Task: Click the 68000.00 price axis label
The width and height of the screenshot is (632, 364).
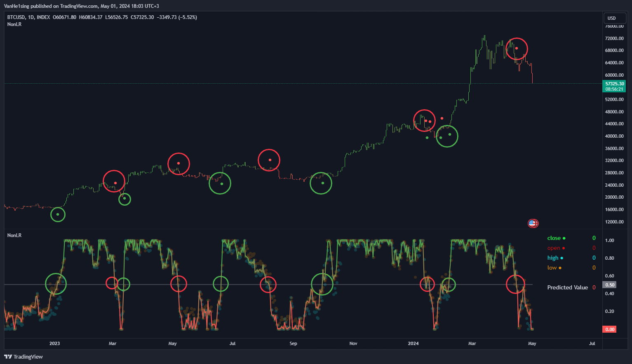Action: click(x=614, y=50)
